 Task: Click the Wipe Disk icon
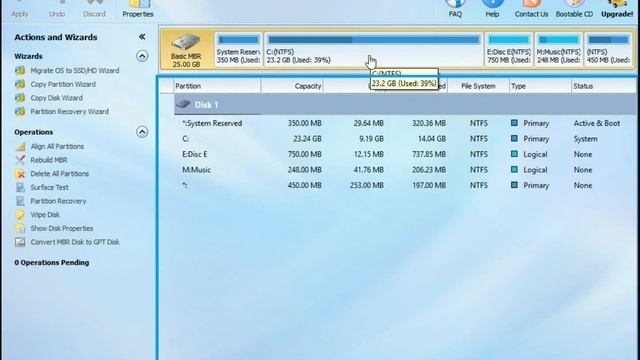pyautogui.click(x=20, y=215)
